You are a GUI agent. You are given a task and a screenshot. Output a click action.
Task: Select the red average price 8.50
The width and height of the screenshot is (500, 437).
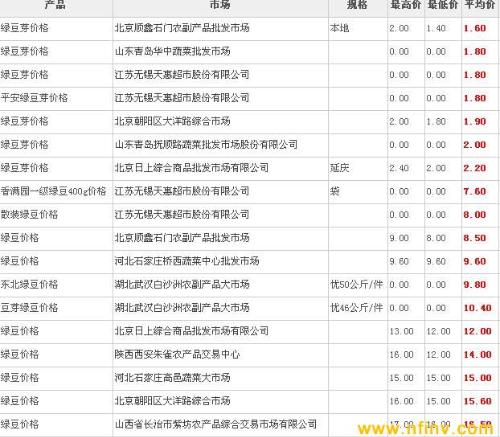475,238
